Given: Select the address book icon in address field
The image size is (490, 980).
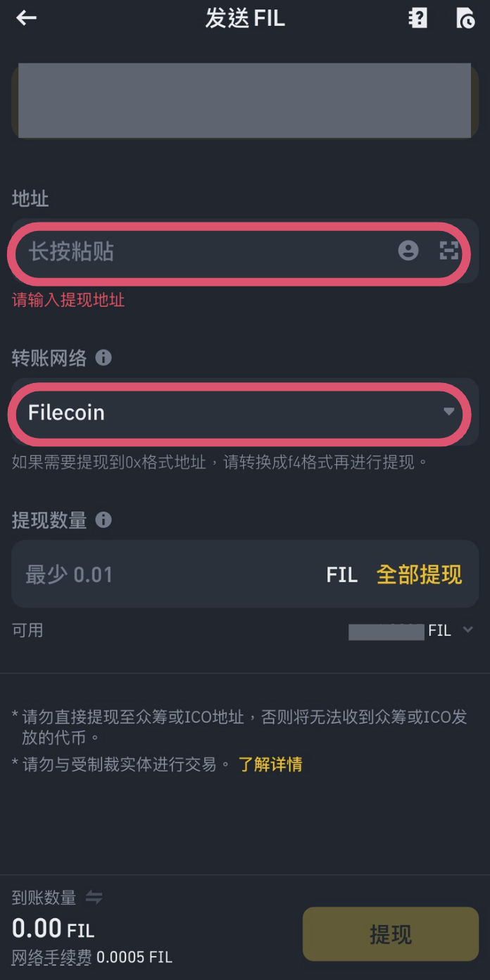Looking at the screenshot, I should [409, 251].
